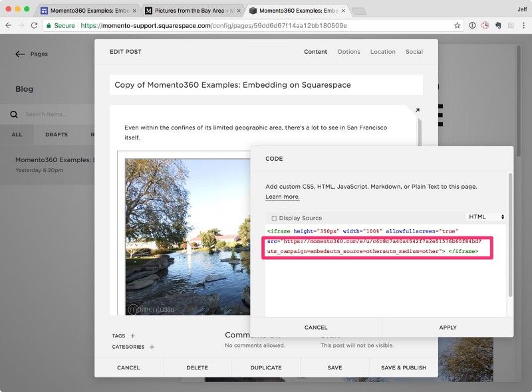The image size is (532, 392).
Task: Click inside the iframe code editor
Action: pyautogui.click(x=386, y=271)
